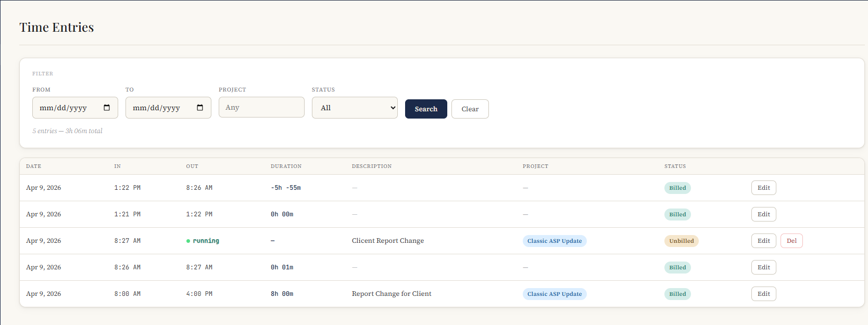Edit the 1:21 PM entry
Image resolution: width=868 pixels, height=325 pixels.
click(x=763, y=214)
